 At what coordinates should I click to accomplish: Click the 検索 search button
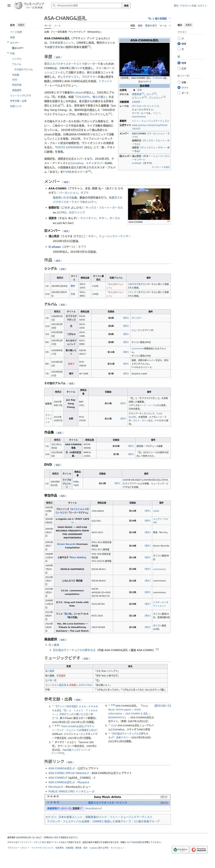(126, 5)
